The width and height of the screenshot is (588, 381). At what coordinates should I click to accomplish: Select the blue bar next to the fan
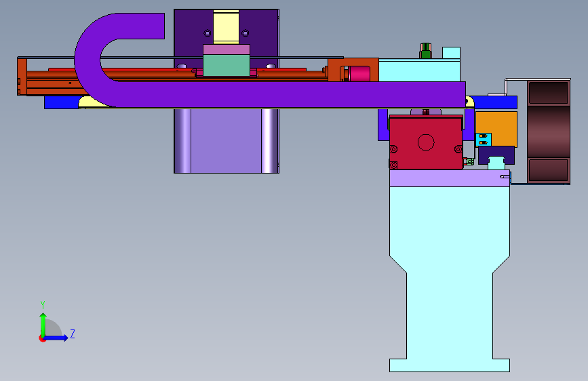(495, 102)
